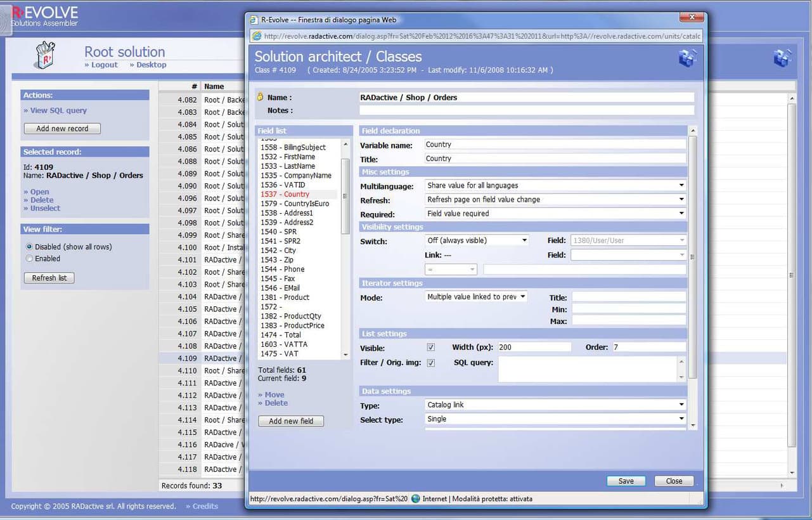Click the page icon in dialog title bar

pyautogui.click(x=254, y=20)
